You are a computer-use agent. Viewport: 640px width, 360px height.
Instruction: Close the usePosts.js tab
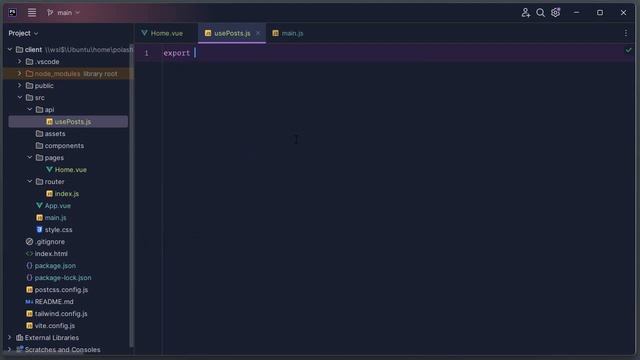[258, 33]
